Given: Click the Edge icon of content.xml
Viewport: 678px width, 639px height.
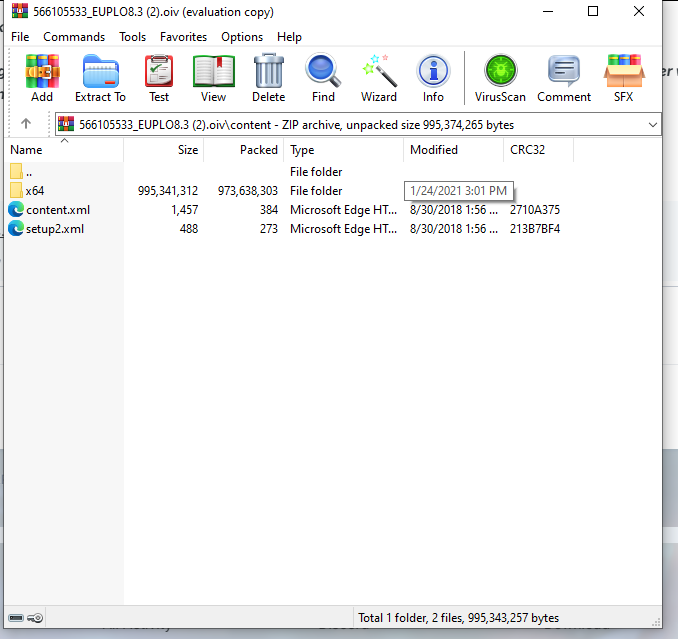Looking at the screenshot, I should click(x=16, y=210).
